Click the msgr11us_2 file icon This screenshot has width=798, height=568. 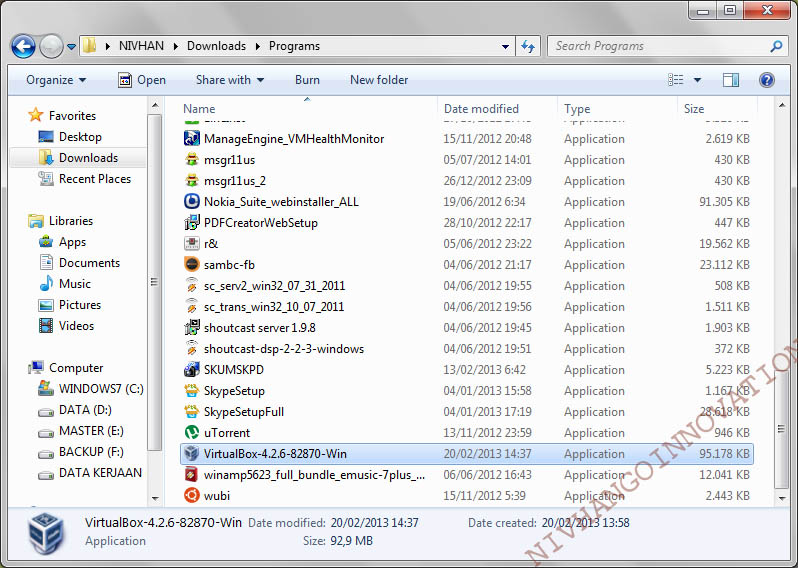pos(191,181)
